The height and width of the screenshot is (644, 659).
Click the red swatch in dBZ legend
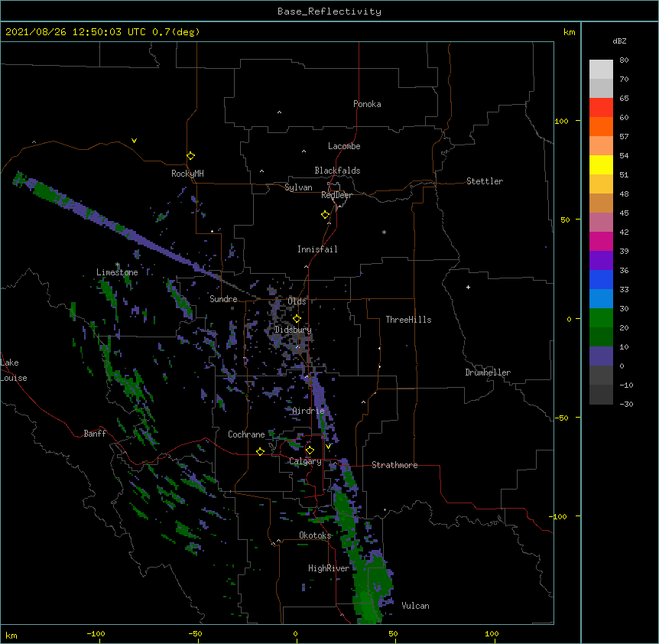601,107
